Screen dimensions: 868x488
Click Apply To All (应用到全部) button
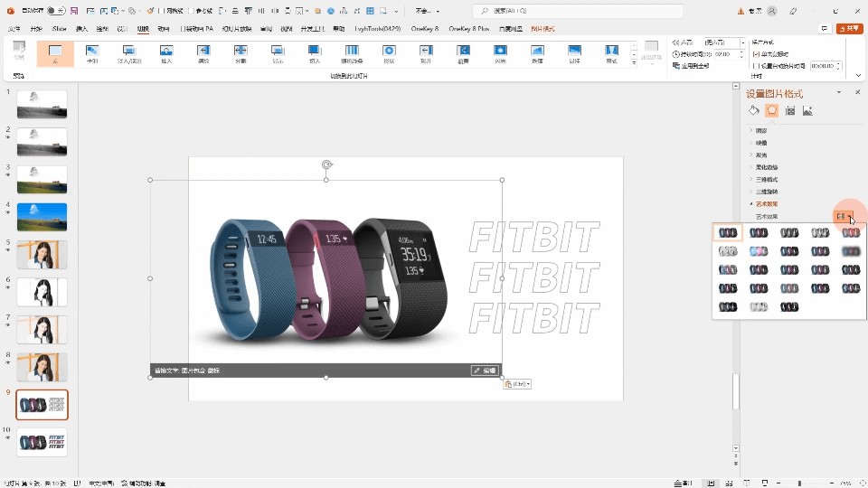693,66
